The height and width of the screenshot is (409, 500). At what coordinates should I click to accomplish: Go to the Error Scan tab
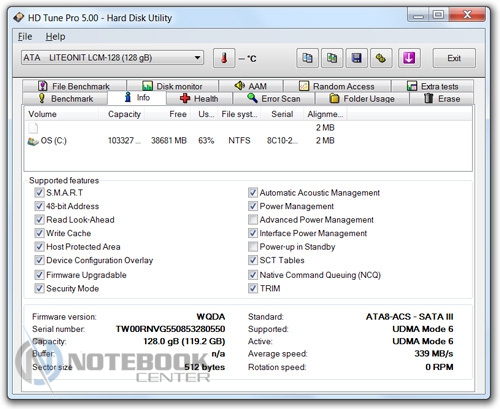click(x=274, y=99)
